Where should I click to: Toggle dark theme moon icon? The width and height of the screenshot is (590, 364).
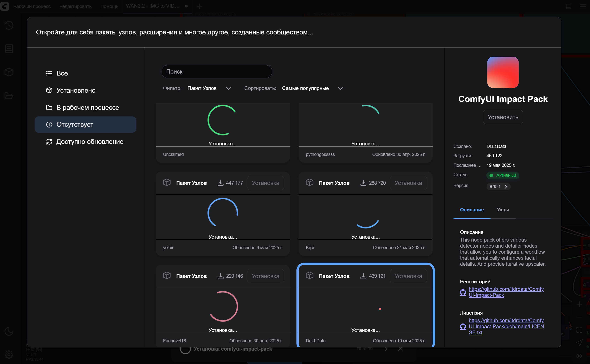(9, 331)
